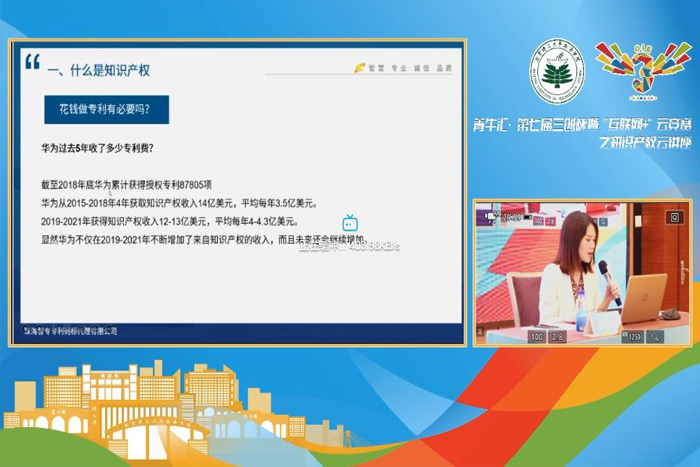Click the blue 花钱做专利有必要吗? box

(106, 109)
